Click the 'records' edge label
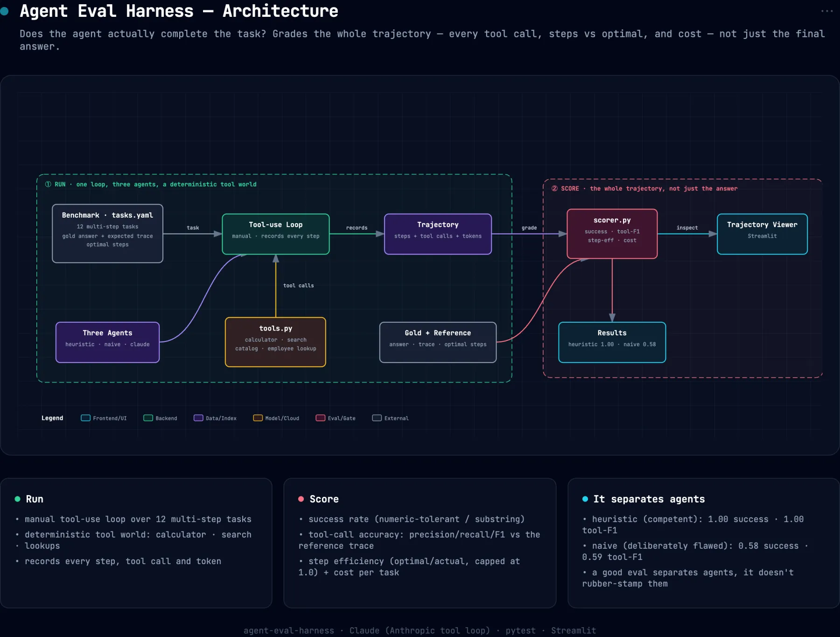This screenshot has height=637, width=840. (x=357, y=228)
